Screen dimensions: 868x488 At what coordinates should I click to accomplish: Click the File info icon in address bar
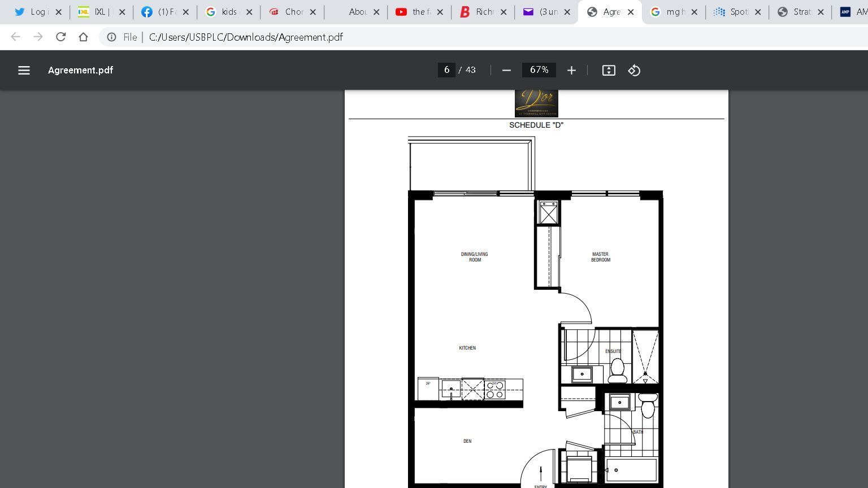[112, 37]
